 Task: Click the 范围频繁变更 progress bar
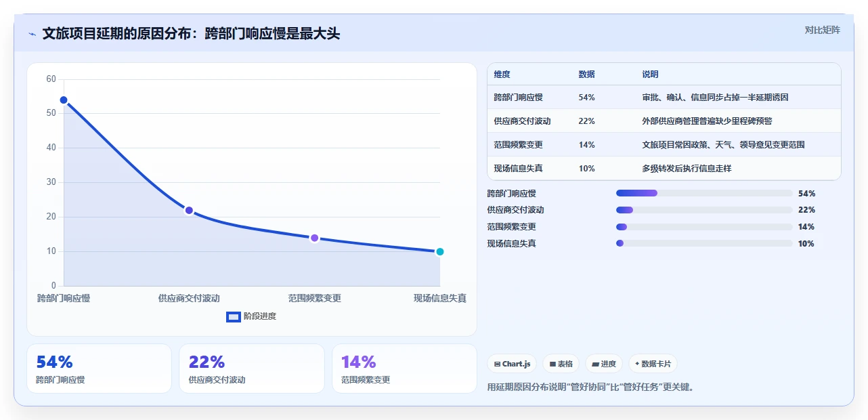704,227
